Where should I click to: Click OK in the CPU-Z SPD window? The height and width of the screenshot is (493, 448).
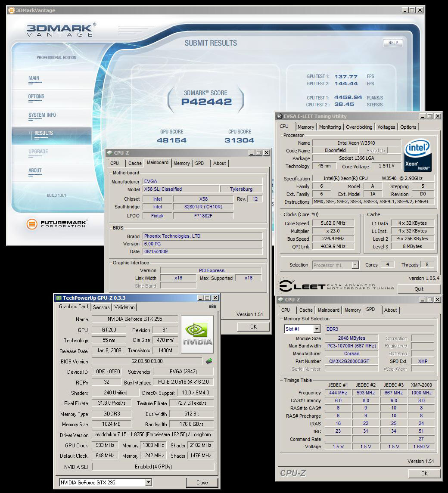pos(424,473)
